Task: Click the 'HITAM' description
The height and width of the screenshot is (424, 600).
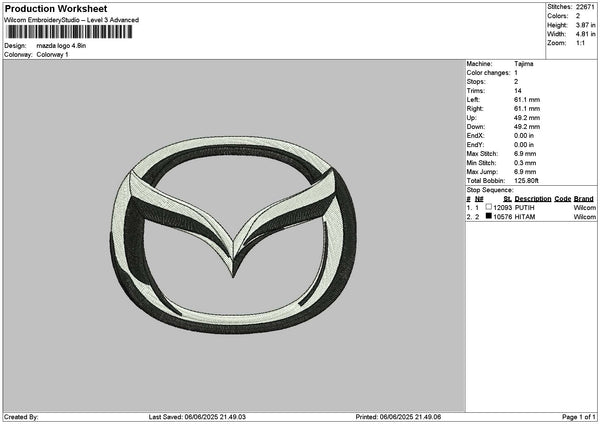Action: pyautogui.click(x=525, y=217)
